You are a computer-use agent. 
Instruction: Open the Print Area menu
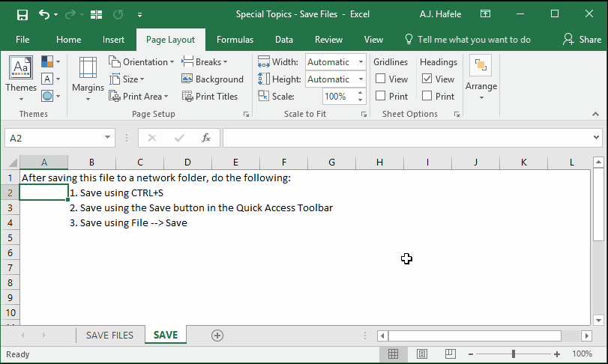click(x=139, y=96)
